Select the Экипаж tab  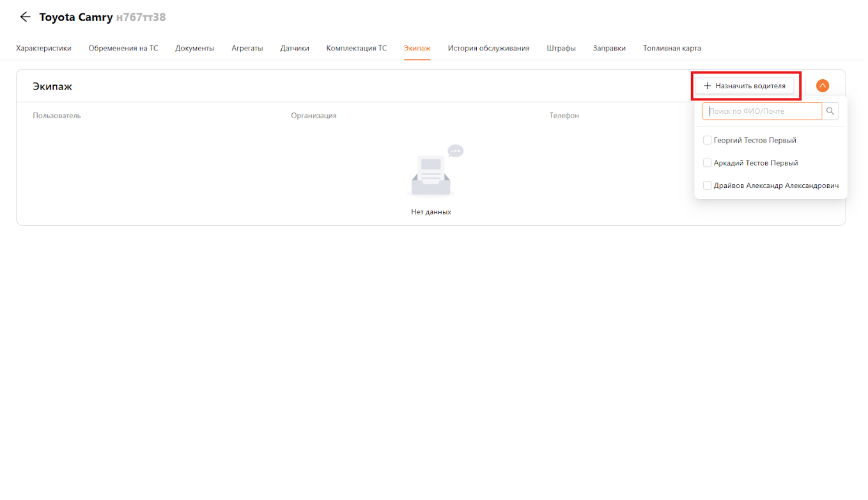417,48
